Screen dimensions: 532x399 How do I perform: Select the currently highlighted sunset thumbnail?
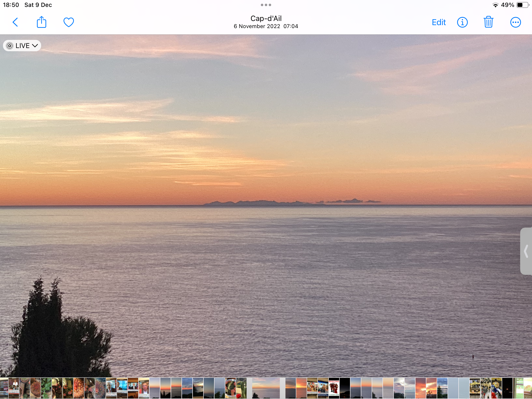tap(266, 388)
